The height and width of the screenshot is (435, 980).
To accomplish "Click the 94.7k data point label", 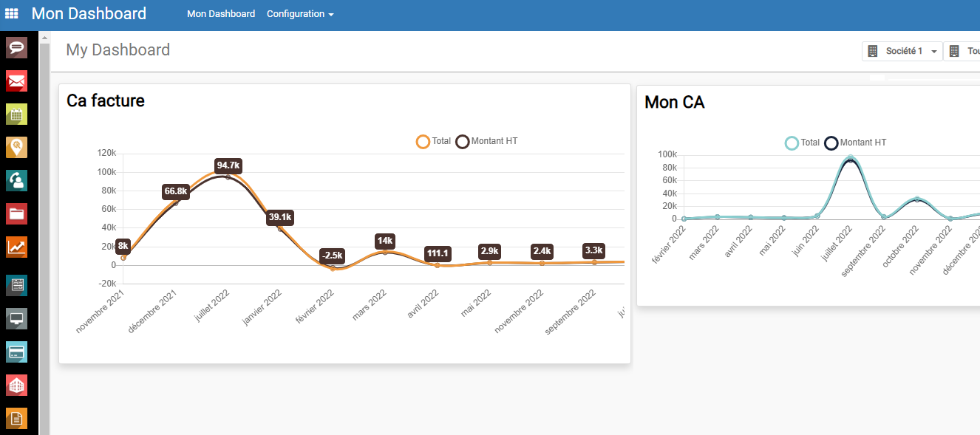I will coord(229,165).
